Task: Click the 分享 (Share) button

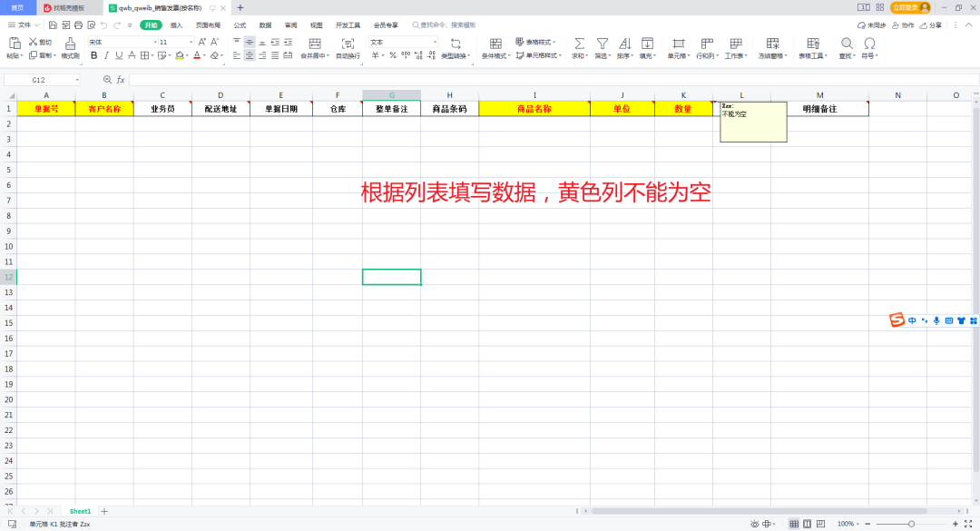Action: pos(930,25)
